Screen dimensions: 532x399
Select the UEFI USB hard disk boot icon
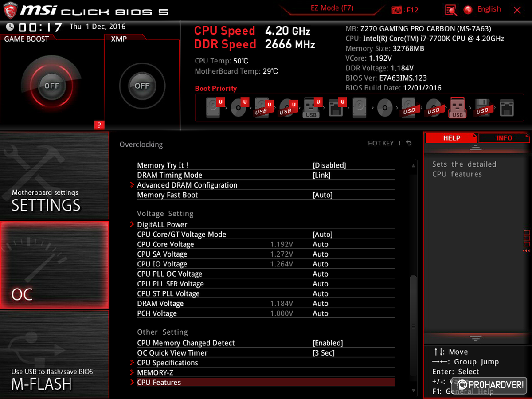click(x=263, y=108)
